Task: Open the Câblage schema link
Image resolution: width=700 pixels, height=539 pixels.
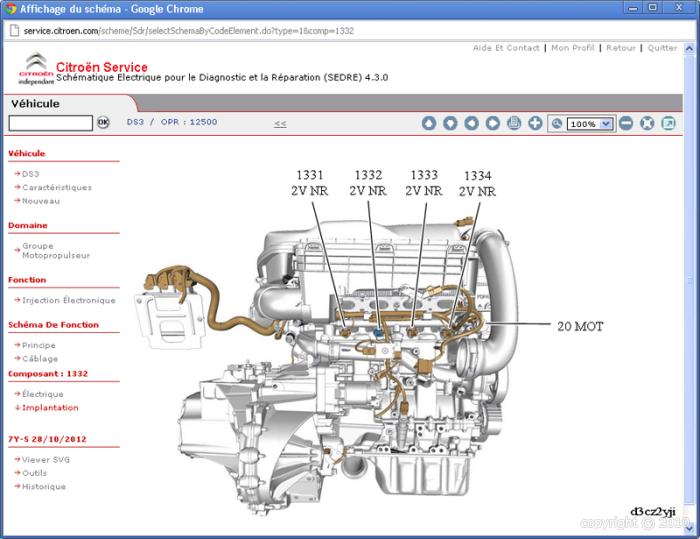Action: 40,359
